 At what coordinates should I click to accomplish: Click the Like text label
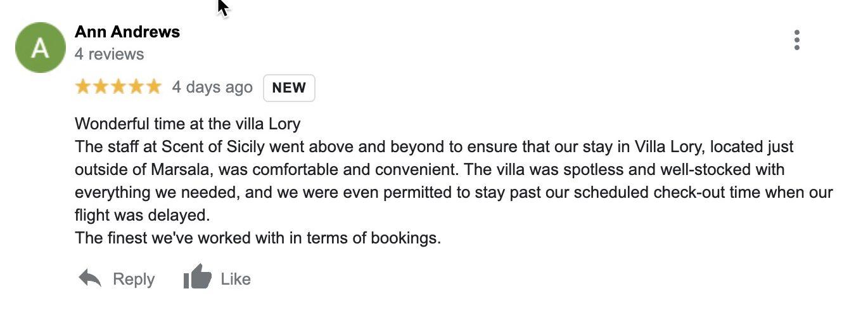pyautogui.click(x=236, y=279)
